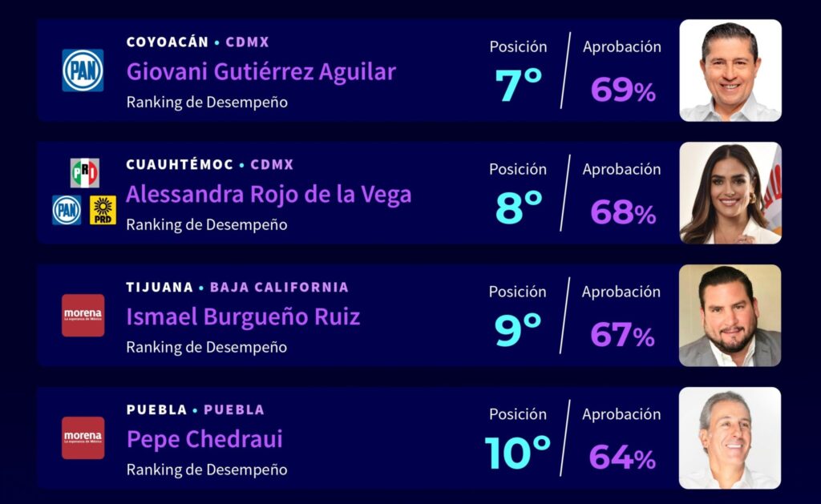Click the PAN logo in Cuauhtémoc row
The height and width of the screenshot is (504, 821).
(x=67, y=210)
